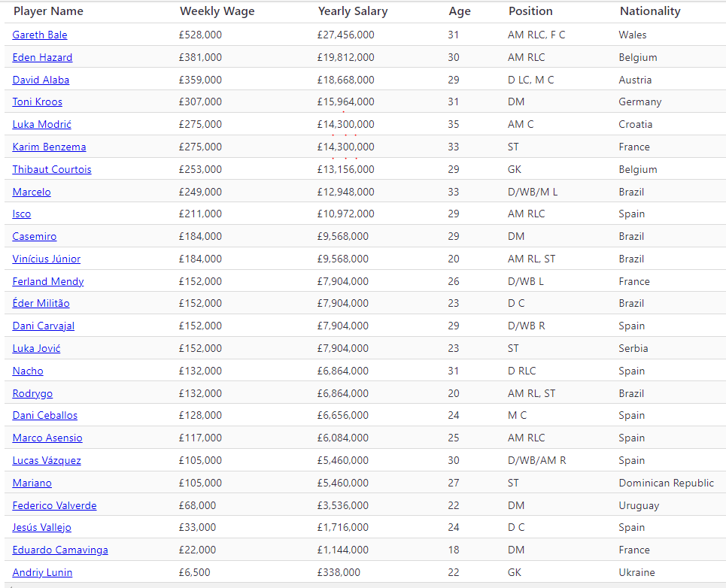
Task: Select the Ferland Mendy link
Action: 48,281
